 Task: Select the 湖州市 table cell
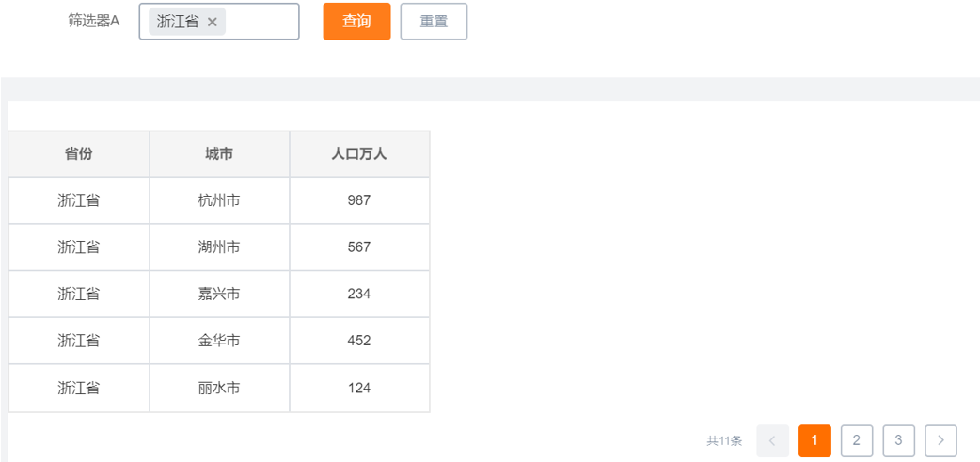pyautogui.click(x=219, y=247)
